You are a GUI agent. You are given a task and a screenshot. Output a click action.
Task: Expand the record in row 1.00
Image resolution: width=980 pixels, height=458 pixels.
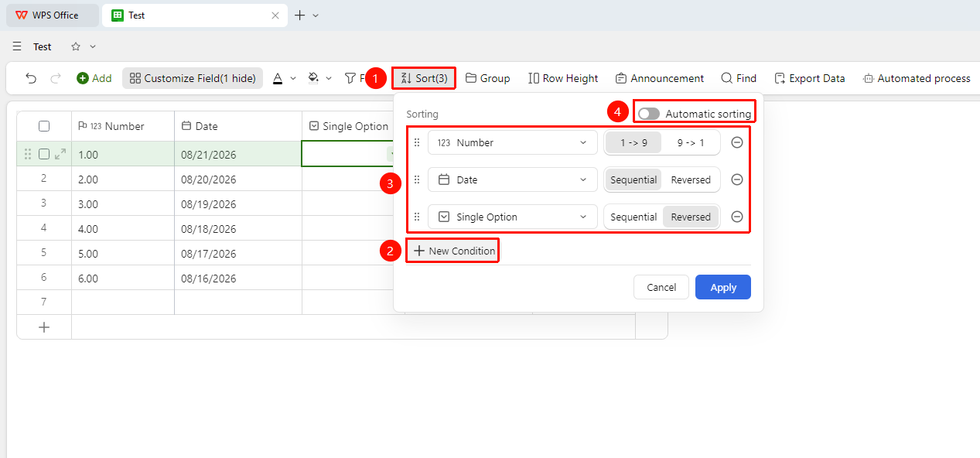pos(60,154)
